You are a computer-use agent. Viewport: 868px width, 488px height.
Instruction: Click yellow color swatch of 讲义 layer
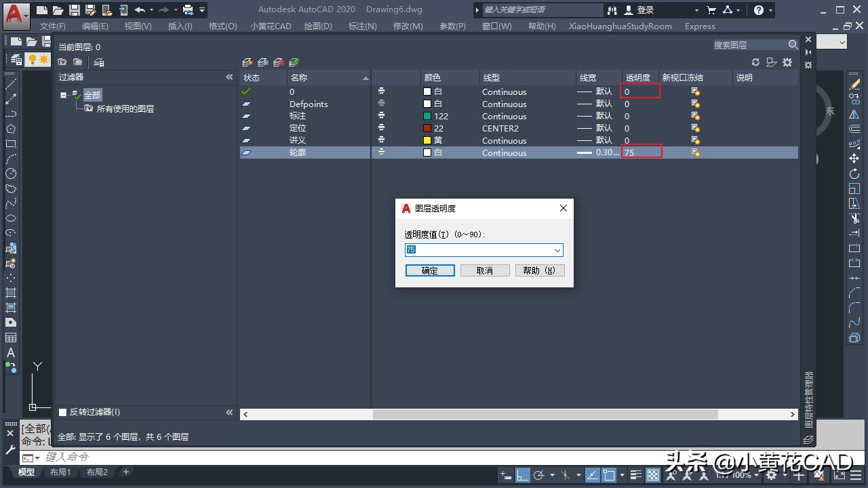(x=427, y=140)
